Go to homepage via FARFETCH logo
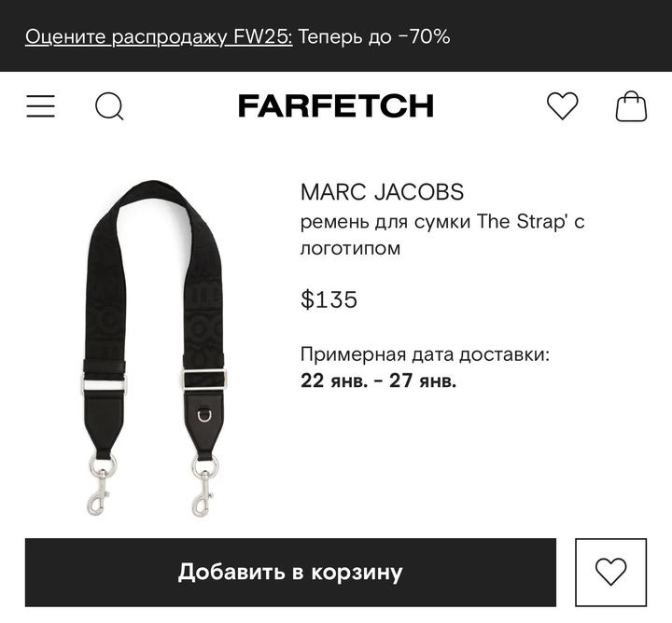 336,105
